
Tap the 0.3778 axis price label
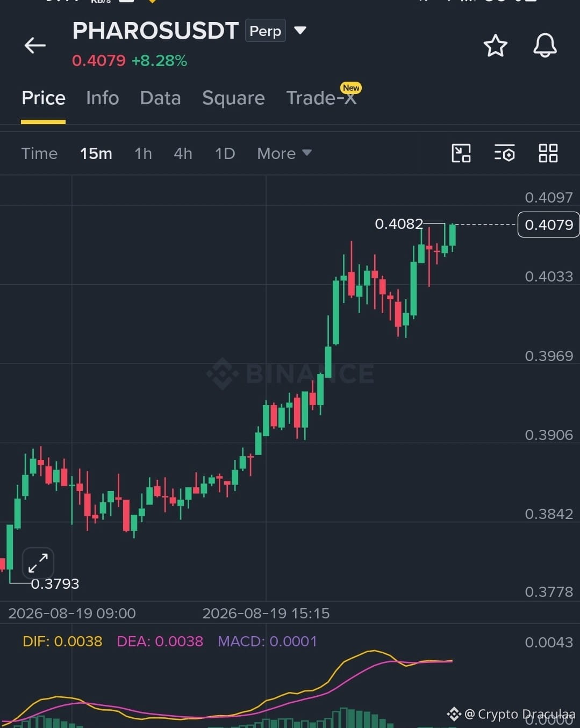tap(549, 592)
